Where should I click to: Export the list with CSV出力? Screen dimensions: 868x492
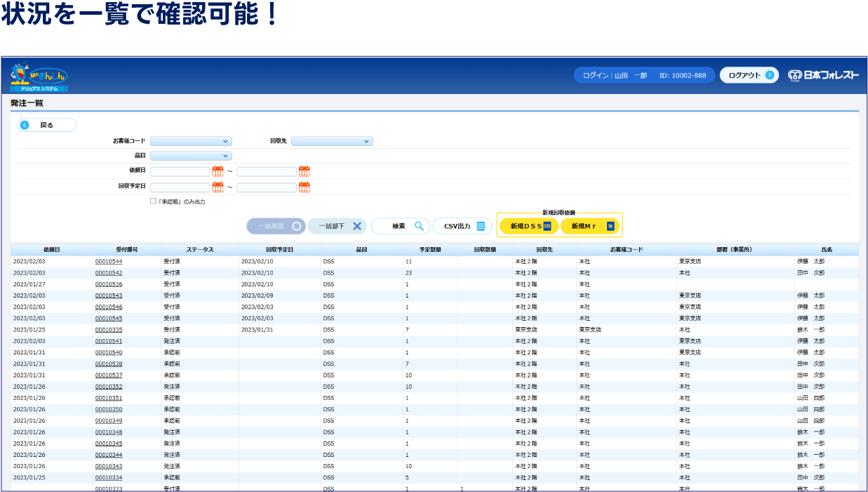point(462,226)
